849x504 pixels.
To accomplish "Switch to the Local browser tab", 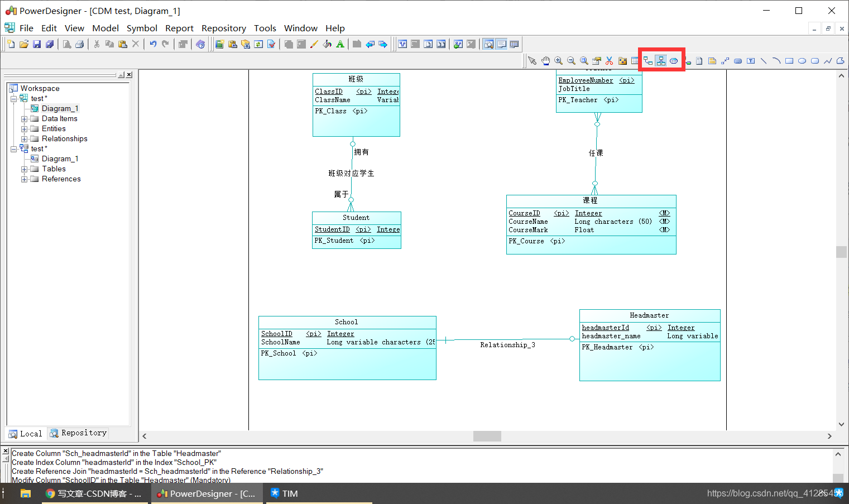I will pyautogui.click(x=26, y=434).
